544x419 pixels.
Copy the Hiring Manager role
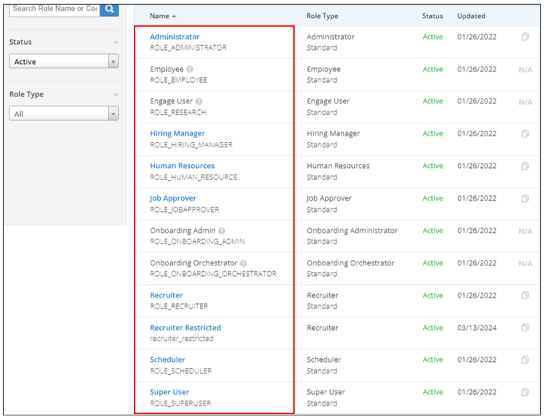[x=525, y=134]
